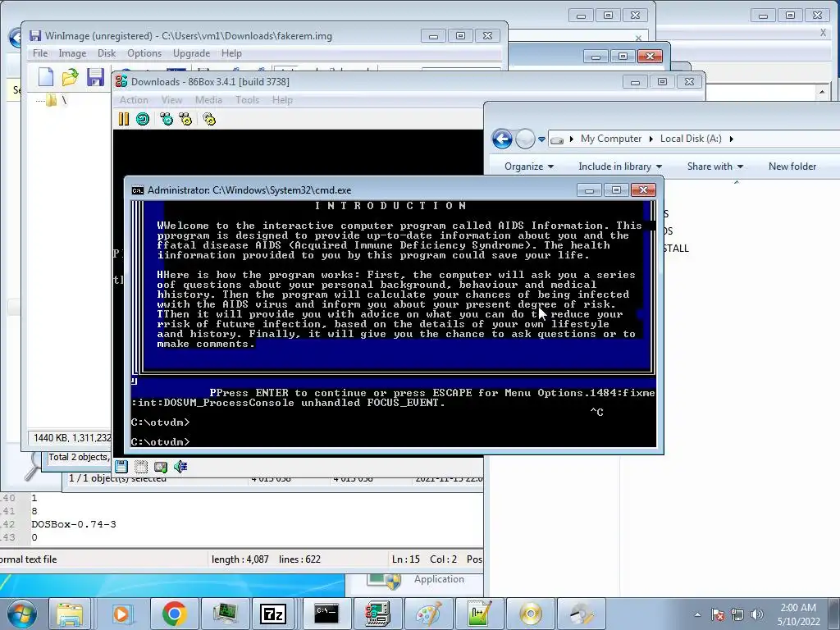This screenshot has width=840, height=630.
Task: Open the View menu in 86Box
Action: click(x=171, y=99)
